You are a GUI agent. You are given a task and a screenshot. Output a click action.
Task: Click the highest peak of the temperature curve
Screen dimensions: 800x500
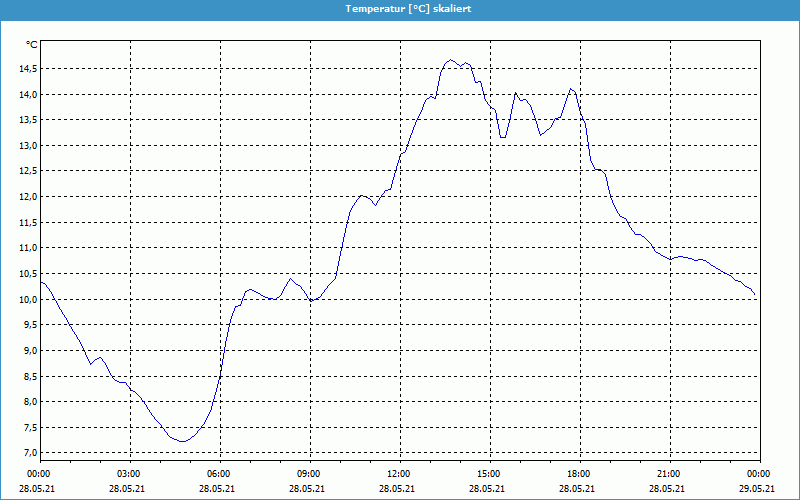(x=451, y=60)
